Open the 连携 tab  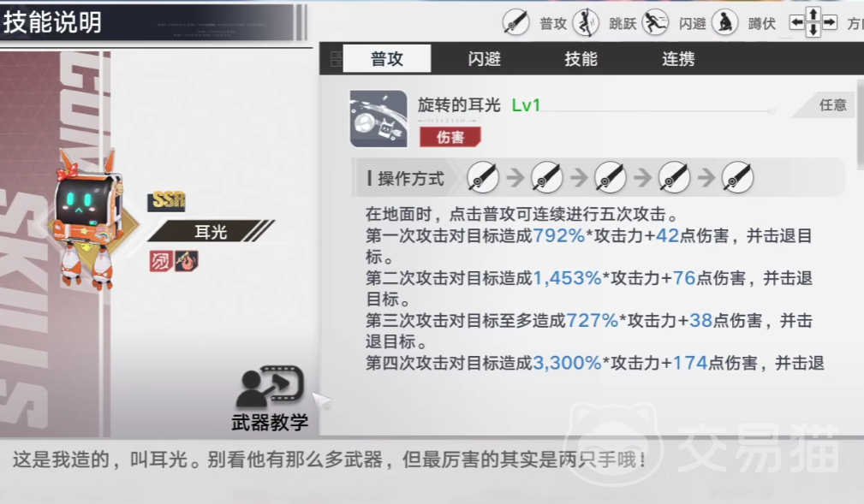pos(678,58)
